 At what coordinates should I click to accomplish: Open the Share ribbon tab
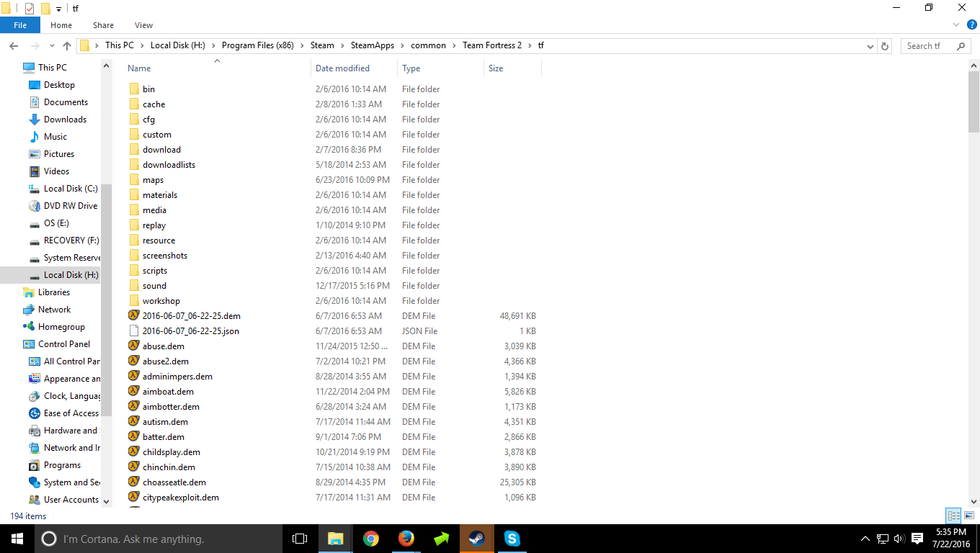tap(103, 25)
